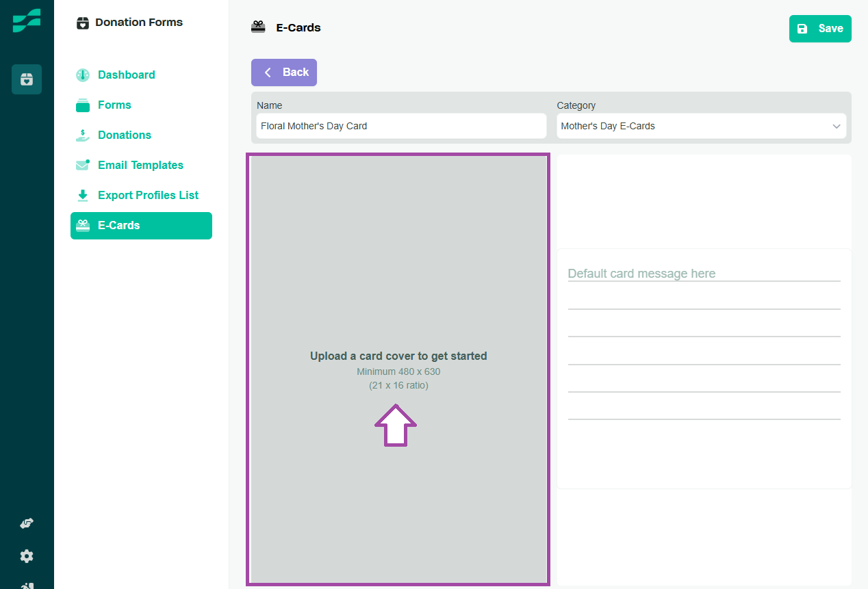Viewport: 868px width, 589px height.
Task: Open the Donation Forms box icon in dark rail
Action: pyautogui.click(x=27, y=79)
